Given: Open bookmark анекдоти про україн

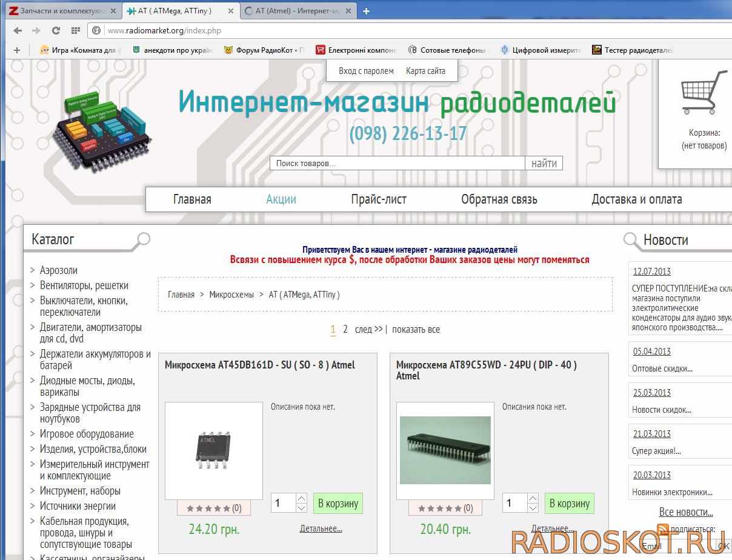Looking at the screenshot, I should (x=172, y=50).
